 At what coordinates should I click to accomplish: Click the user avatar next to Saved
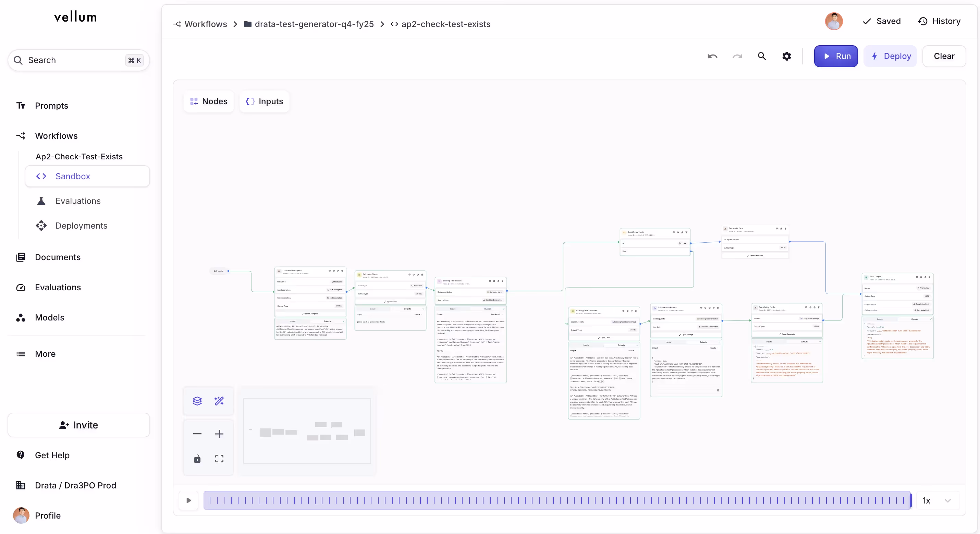(x=834, y=21)
